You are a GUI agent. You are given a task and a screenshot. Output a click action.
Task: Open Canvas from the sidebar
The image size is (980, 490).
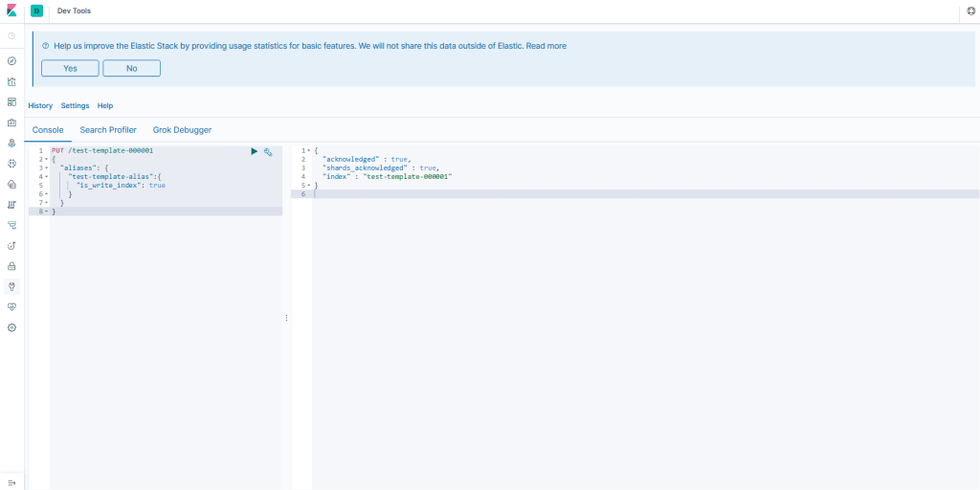[x=11, y=122]
